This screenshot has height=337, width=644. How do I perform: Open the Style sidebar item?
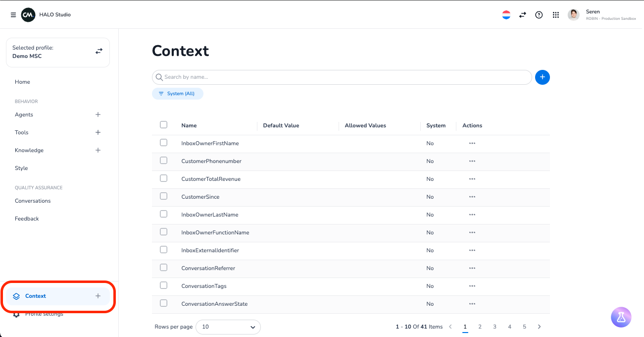(x=21, y=168)
